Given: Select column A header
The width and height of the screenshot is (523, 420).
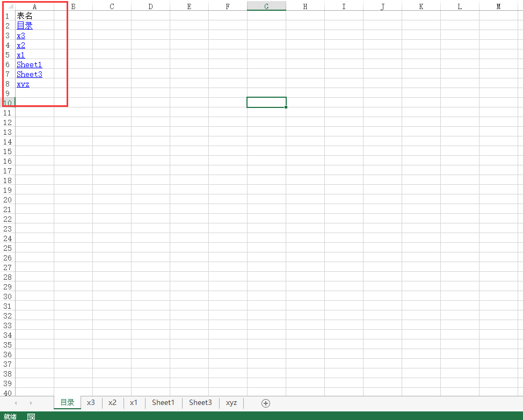Looking at the screenshot, I should (35, 6).
